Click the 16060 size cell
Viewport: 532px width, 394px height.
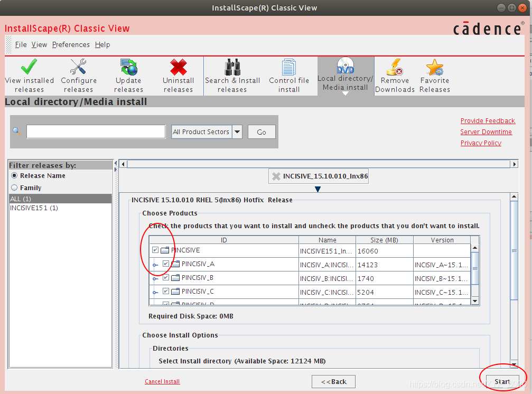pos(385,251)
